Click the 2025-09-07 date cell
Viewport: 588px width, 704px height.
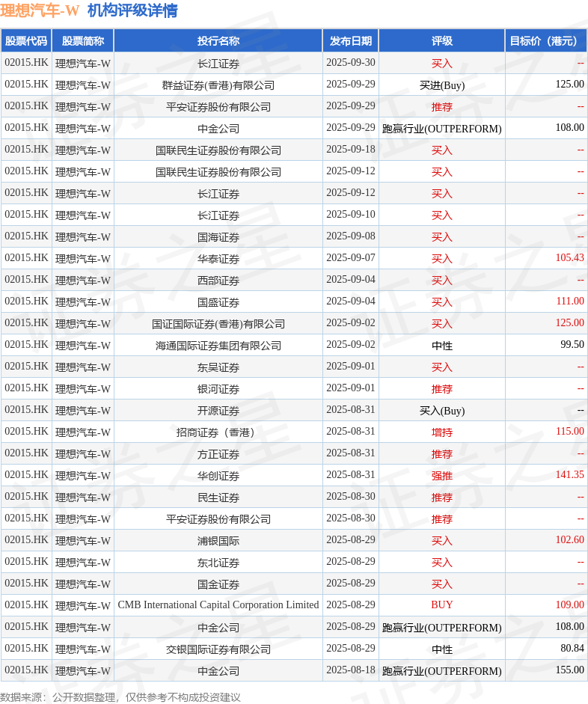351,259
